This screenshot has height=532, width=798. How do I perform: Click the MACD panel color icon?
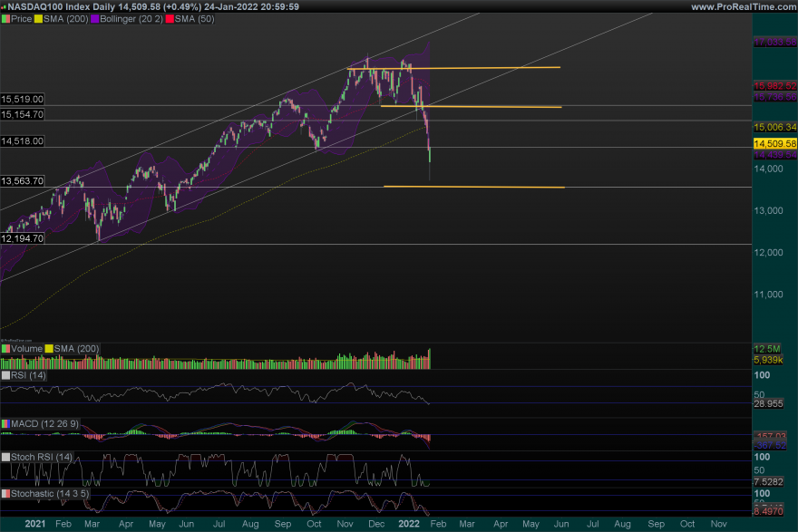[x=5, y=423]
